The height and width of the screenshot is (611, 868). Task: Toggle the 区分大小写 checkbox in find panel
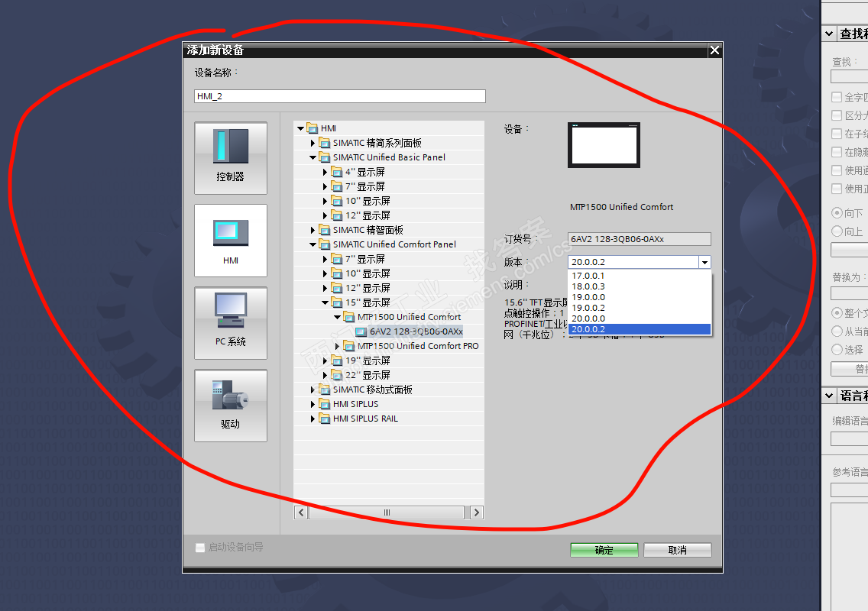(x=837, y=115)
